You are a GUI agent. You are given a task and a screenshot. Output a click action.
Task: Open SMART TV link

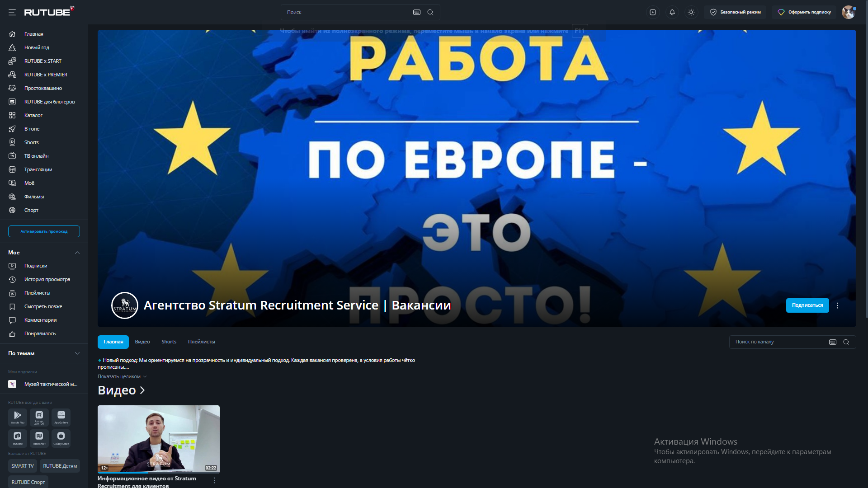click(23, 466)
